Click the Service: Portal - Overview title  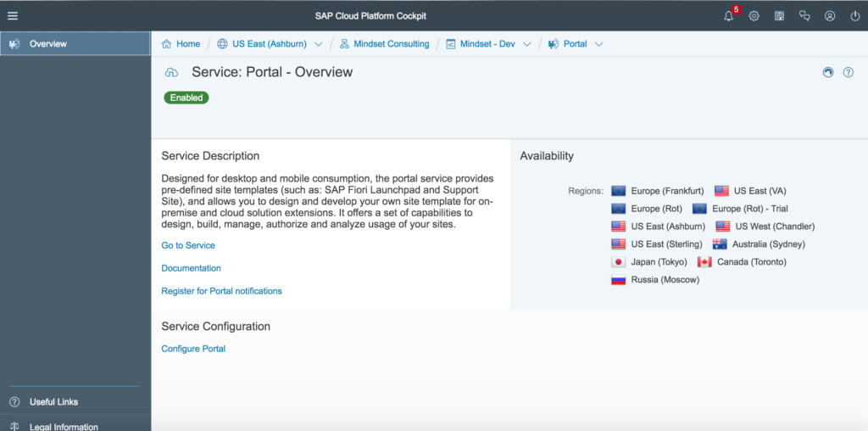[x=272, y=72]
